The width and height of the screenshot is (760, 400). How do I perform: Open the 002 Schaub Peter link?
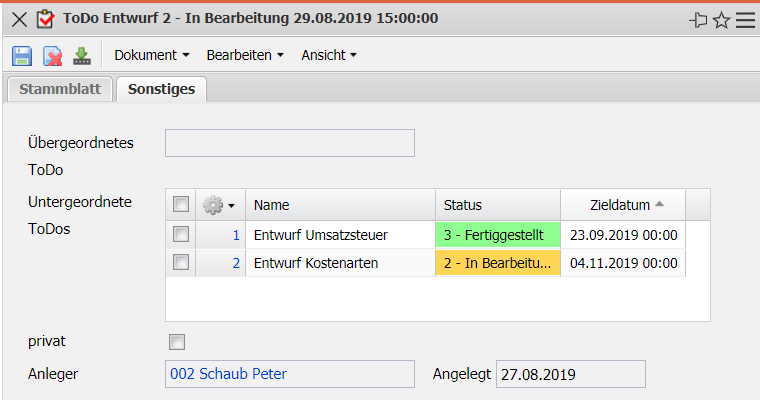pyautogui.click(x=229, y=374)
